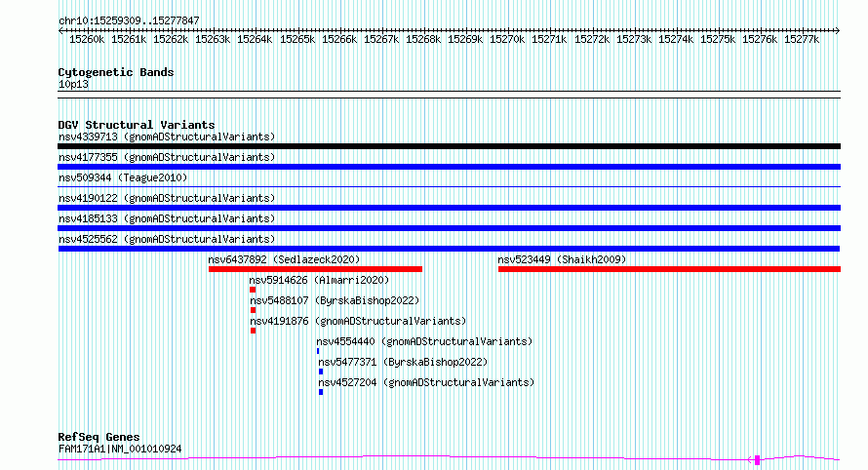Open the nsv4190122 (gnomADStructuralVariants) label
868x470 pixels.
click(167, 198)
